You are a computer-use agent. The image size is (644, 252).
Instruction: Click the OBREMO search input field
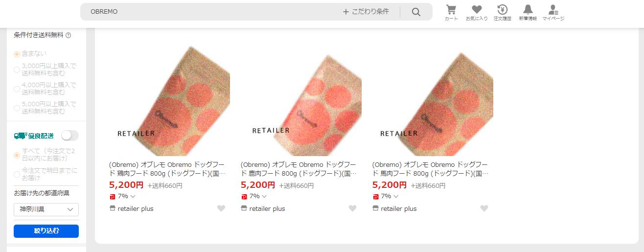pos(210,12)
